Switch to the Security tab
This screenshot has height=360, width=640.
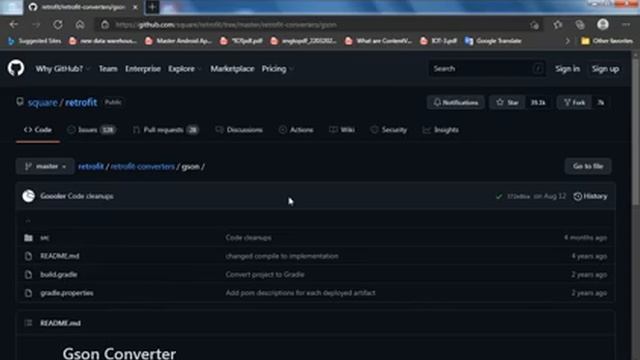click(389, 130)
